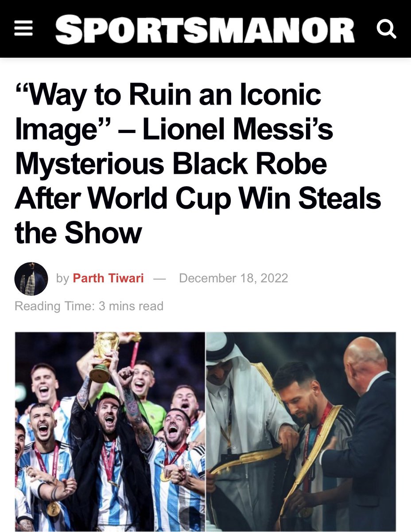Open the Parth Tiwari author page
The image size is (411, 532).
coord(108,278)
